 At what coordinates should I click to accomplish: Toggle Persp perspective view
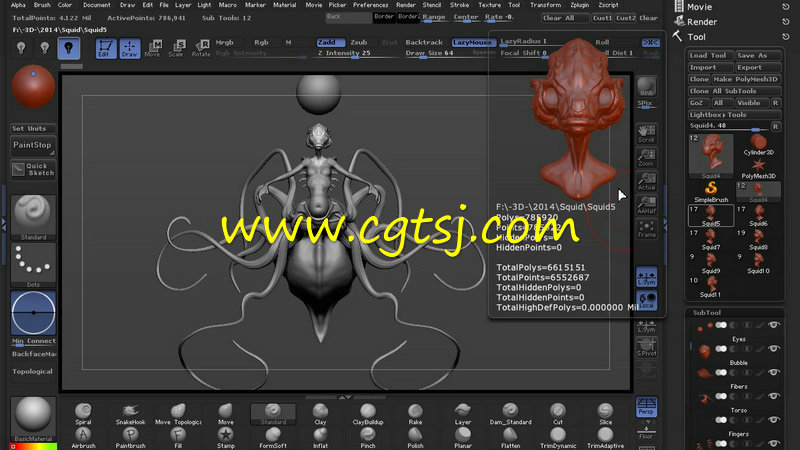pos(646,407)
